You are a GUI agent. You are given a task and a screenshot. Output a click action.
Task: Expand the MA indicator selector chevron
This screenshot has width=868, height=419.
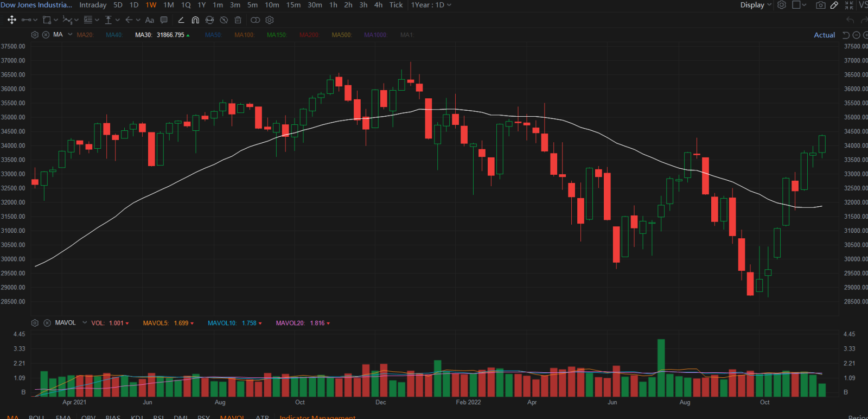coord(70,35)
